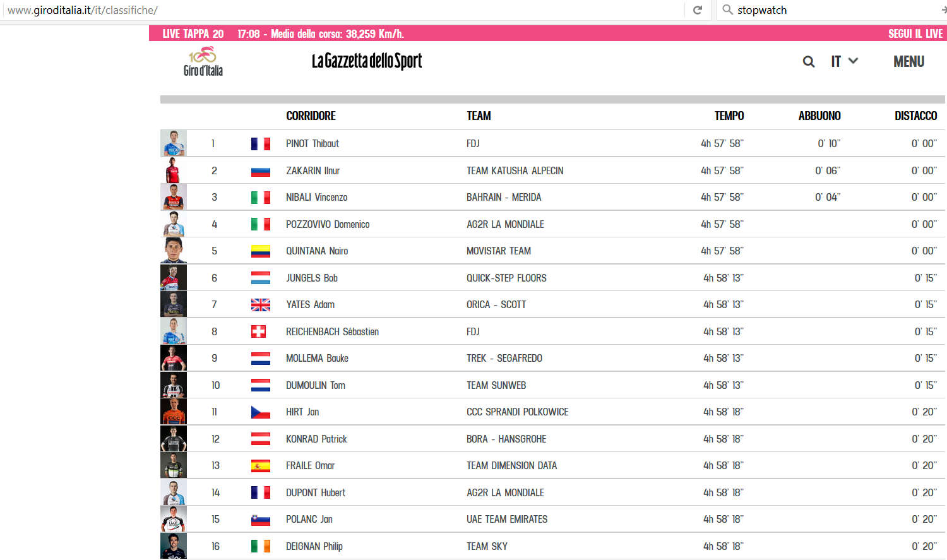Click the French flag beside DUPONT Hubert
The width and height of the screenshot is (947, 560).
pyautogui.click(x=261, y=492)
